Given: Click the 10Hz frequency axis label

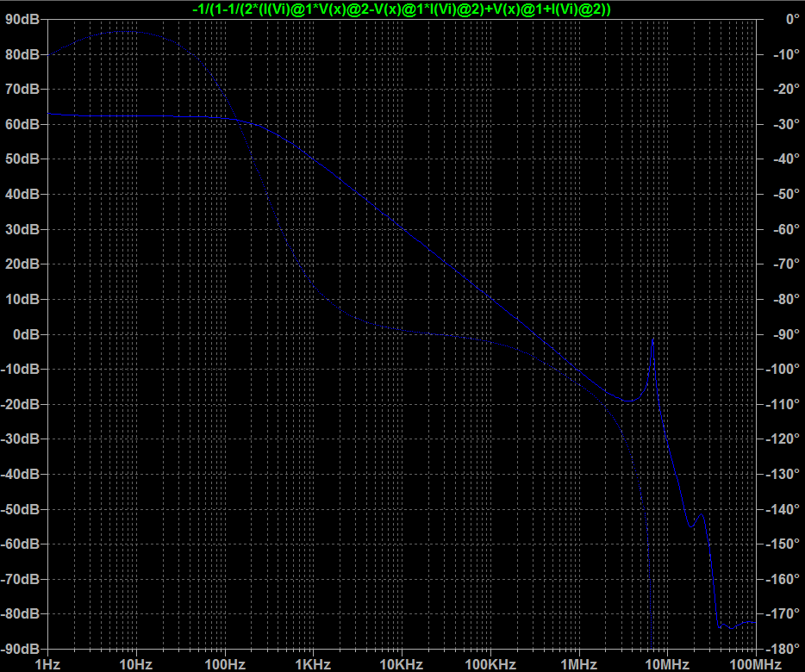Looking at the screenshot, I should [x=135, y=664].
